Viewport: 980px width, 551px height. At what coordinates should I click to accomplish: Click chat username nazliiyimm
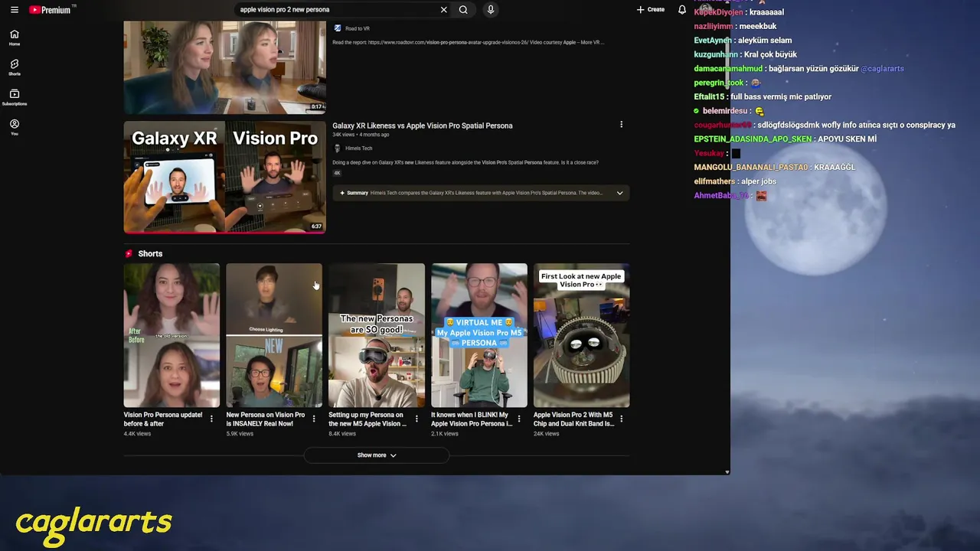click(714, 26)
